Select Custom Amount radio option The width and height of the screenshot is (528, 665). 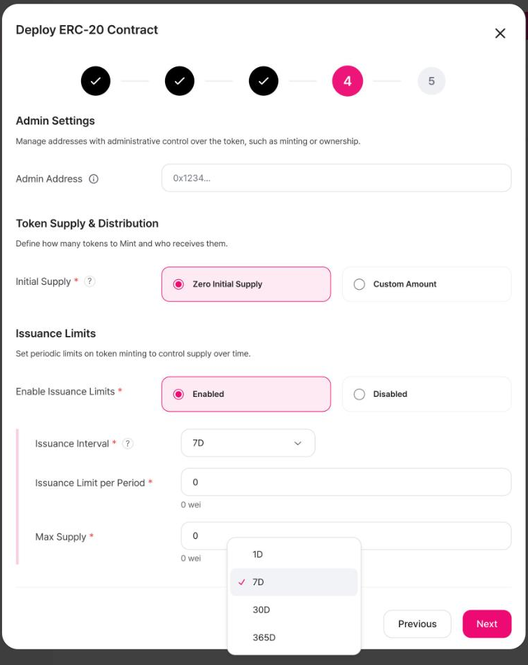[427, 284]
